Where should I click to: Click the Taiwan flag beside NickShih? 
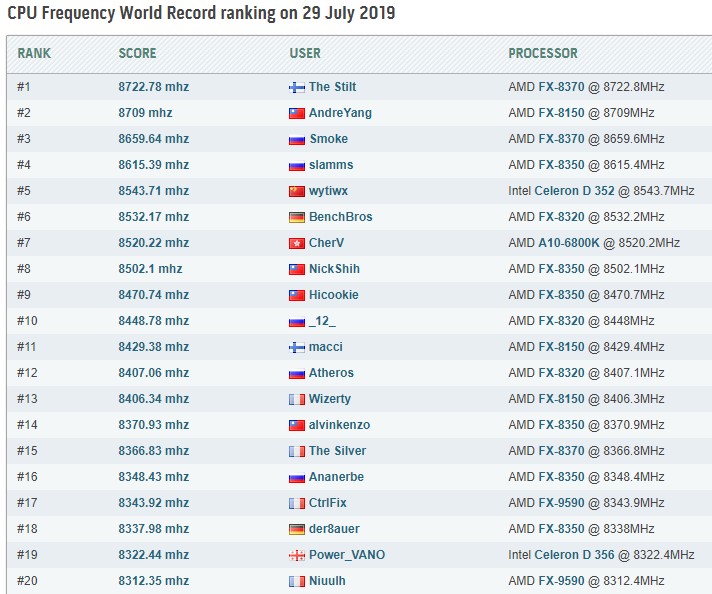[297, 269]
